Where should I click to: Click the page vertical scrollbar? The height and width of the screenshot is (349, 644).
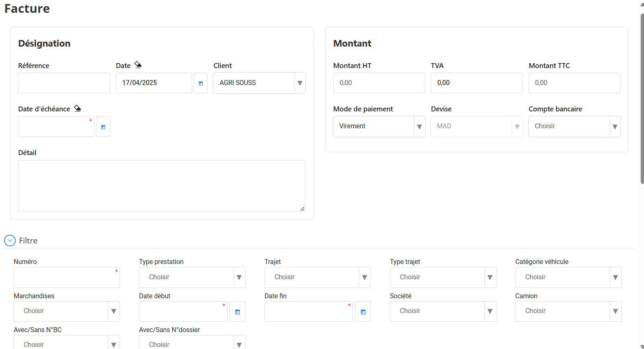tap(642, 99)
